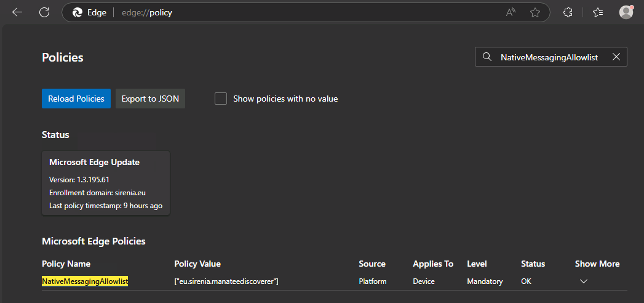Click Last policy timestamp: 9 hours ago

coord(106,206)
